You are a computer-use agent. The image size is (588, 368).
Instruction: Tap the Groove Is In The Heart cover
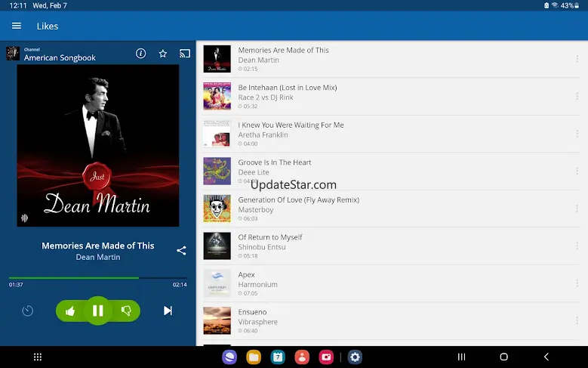217,171
